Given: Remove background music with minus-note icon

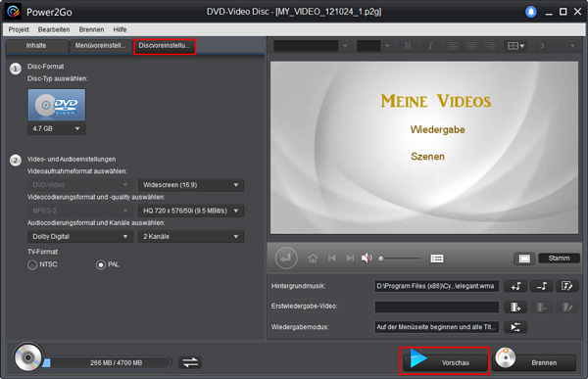Looking at the screenshot, I should tap(542, 286).
